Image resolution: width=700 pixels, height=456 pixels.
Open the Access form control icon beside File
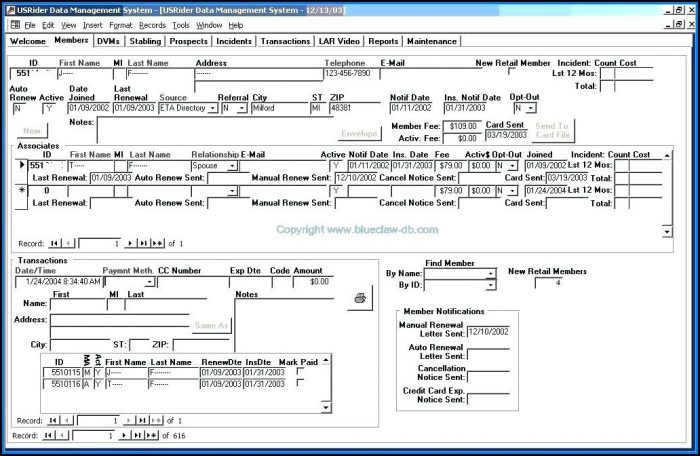(15, 25)
